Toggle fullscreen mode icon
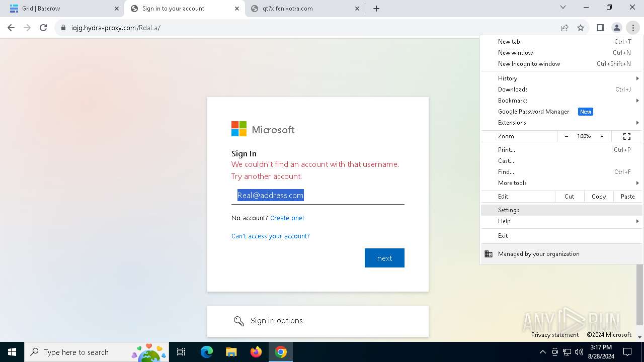Image resolution: width=644 pixels, height=362 pixels. pyautogui.click(x=627, y=136)
